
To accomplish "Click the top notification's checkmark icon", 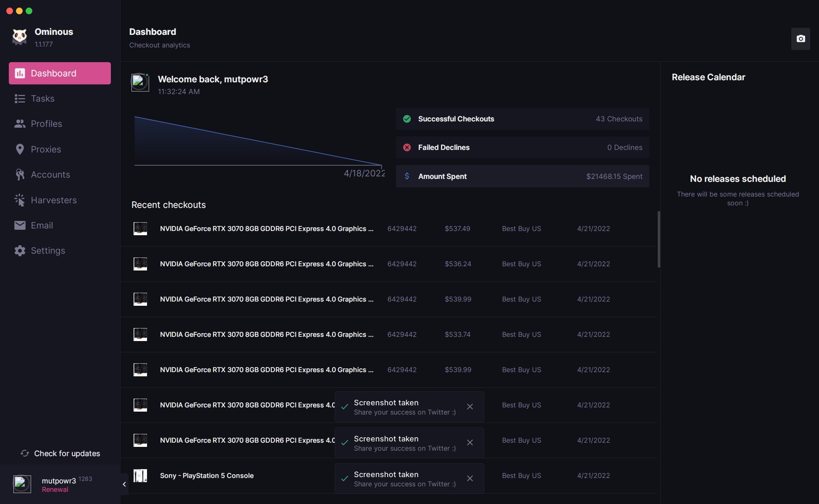I will pyautogui.click(x=345, y=407).
